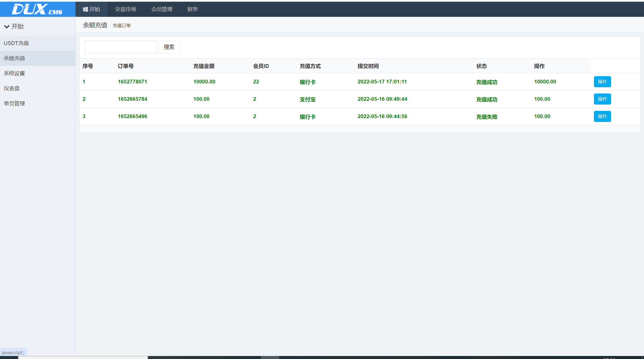Open the 交易市场 top menu
Image resolution: width=644 pixels, height=359 pixels.
click(x=125, y=9)
